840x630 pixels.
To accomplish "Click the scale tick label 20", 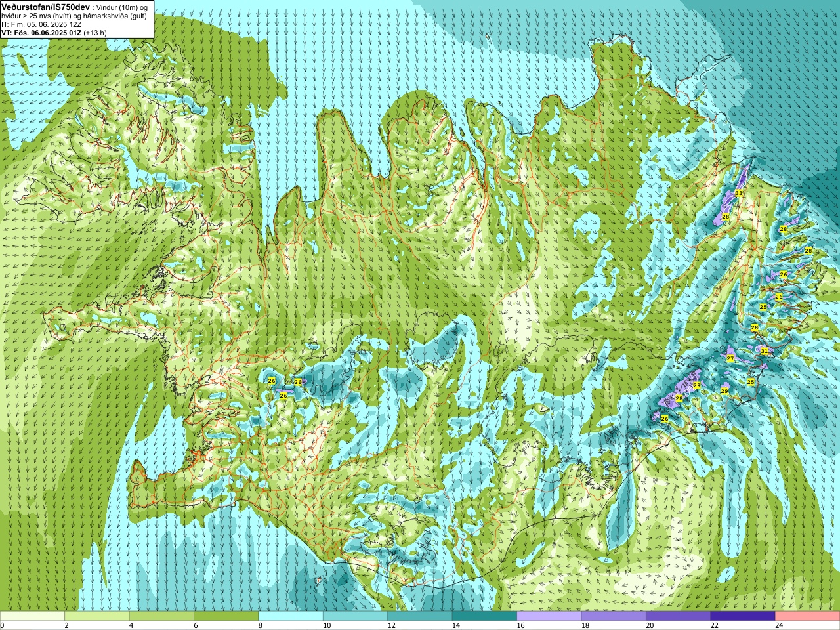I will 648,626.
